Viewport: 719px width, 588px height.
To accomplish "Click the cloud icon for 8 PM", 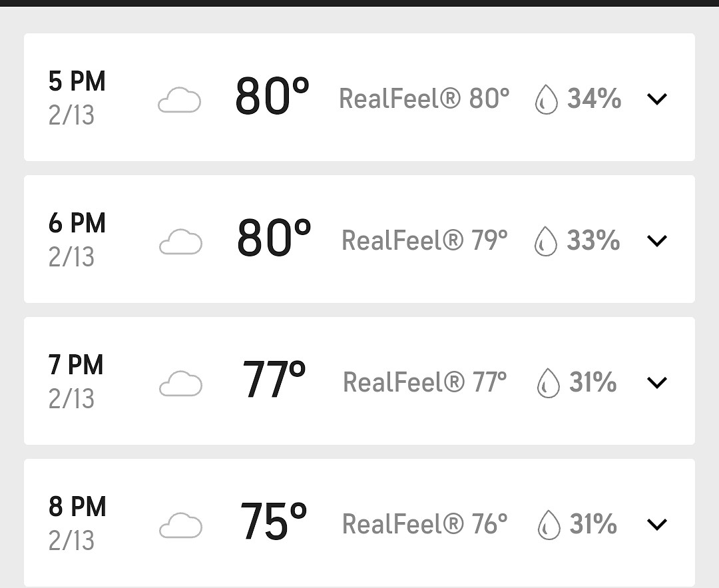I will click(x=180, y=525).
